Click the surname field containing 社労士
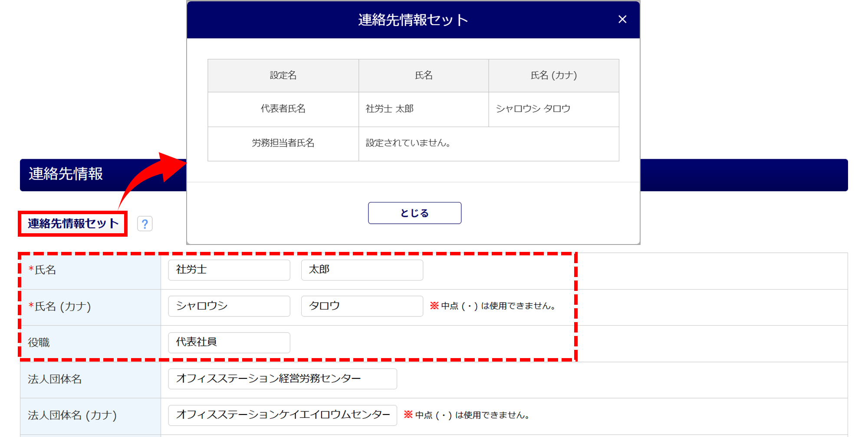 click(x=229, y=270)
